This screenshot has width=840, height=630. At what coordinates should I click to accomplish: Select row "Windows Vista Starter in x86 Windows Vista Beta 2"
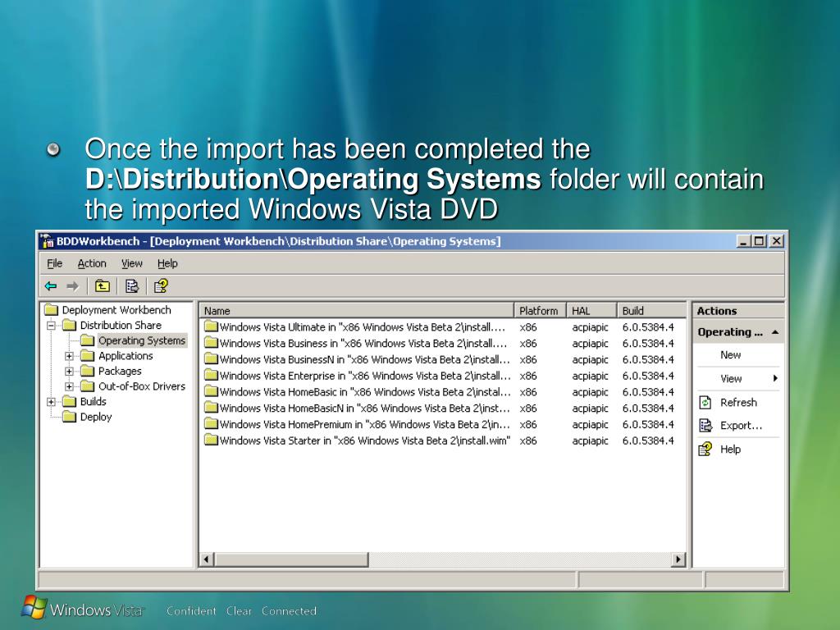point(442,441)
